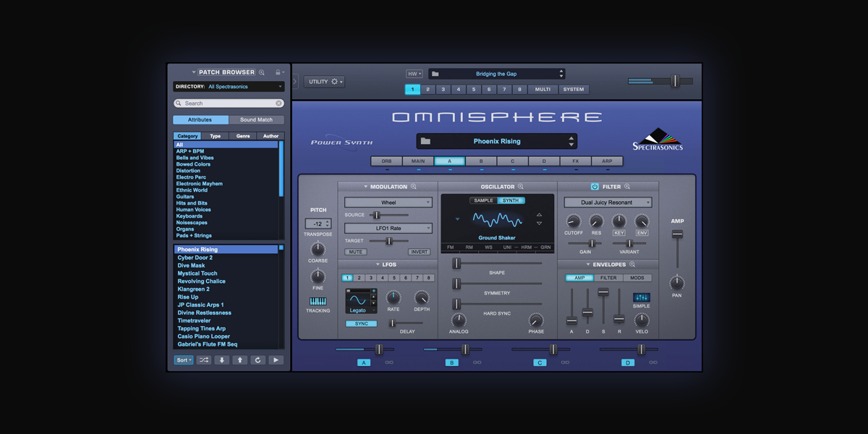
Task: Adjust the master volume slider at top right
Action: coord(660,81)
